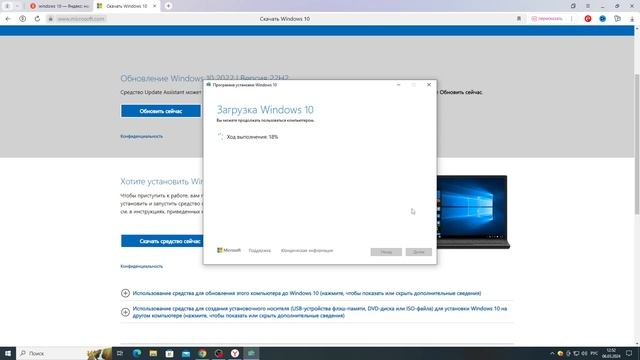This screenshot has width=640, height=360.
Task: Click 'Юридическая информация' link in dialog
Action: (307, 251)
